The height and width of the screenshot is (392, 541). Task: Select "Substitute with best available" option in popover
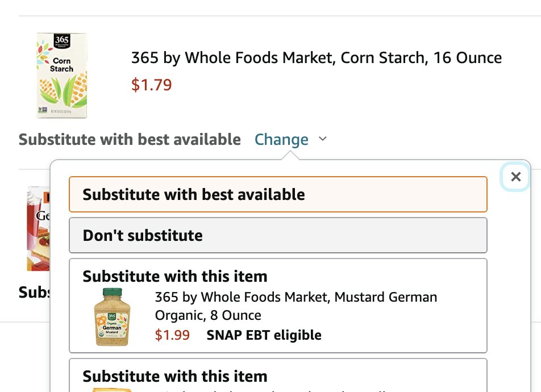[278, 194]
